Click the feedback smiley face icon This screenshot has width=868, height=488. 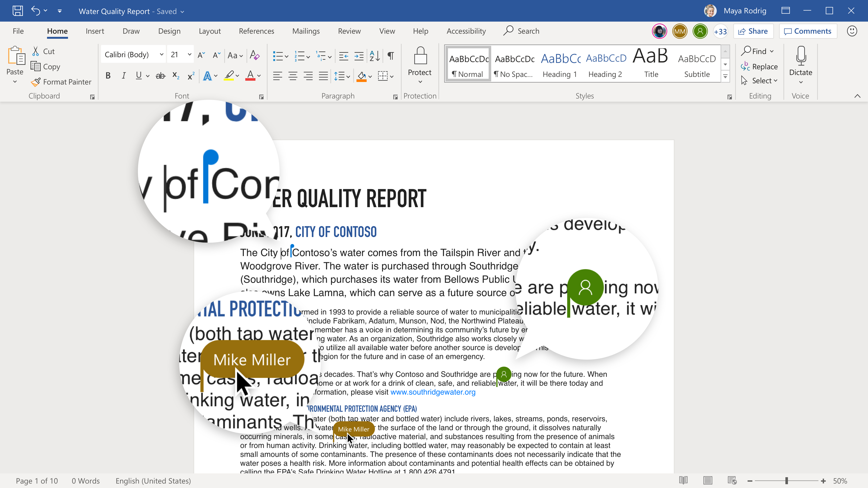pyautogui.click(x=852, y=31)
